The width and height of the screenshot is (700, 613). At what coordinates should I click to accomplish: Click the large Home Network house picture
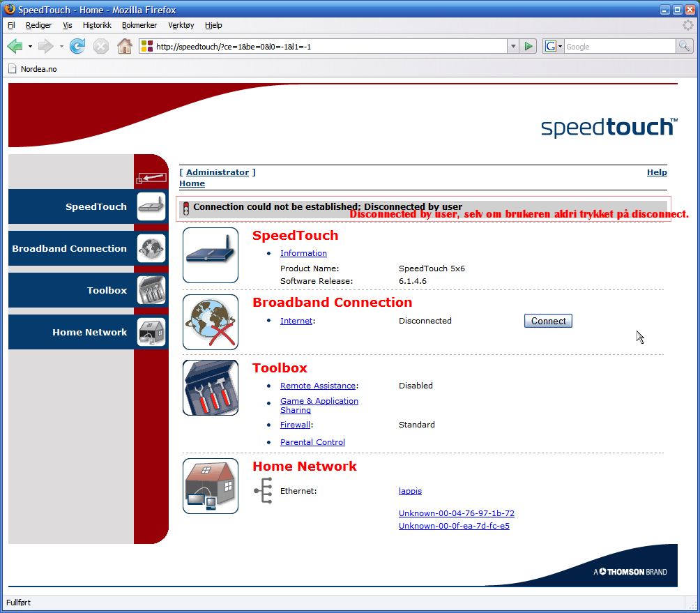coord(211,486)
